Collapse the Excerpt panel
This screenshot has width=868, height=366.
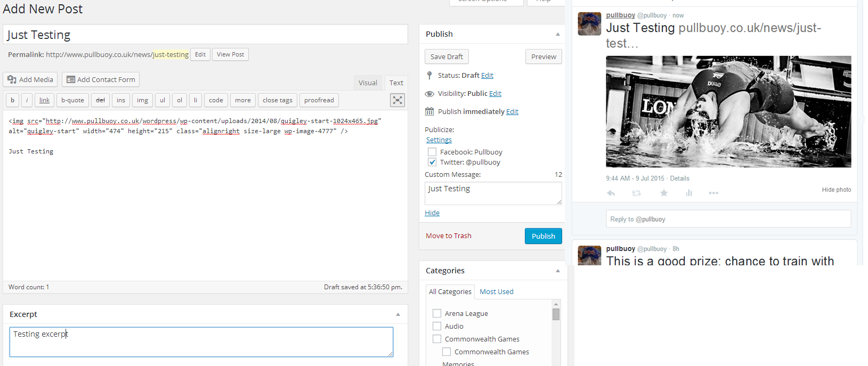click(398, 314)
